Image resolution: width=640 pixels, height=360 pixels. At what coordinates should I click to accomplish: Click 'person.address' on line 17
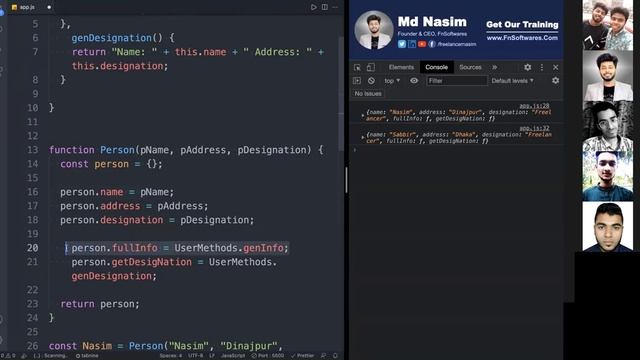100,206
